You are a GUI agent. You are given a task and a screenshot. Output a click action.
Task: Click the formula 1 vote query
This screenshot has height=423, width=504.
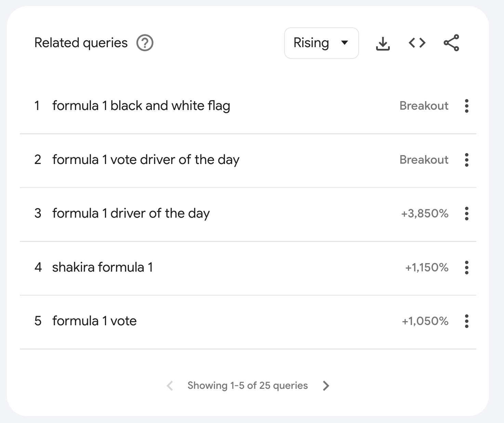click(x=94, y=321)
